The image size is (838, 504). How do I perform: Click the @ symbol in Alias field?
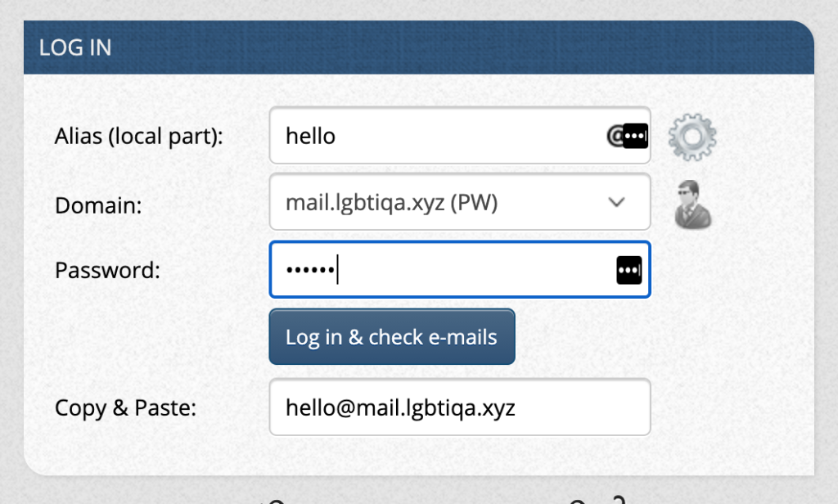615,136
